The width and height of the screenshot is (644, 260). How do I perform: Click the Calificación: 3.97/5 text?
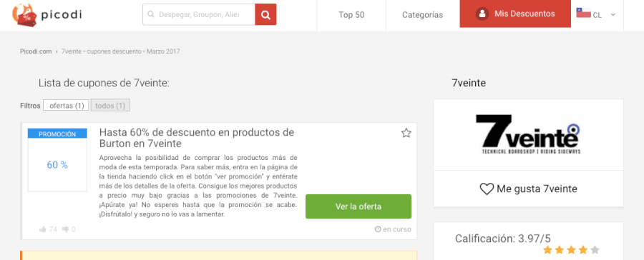503,239
